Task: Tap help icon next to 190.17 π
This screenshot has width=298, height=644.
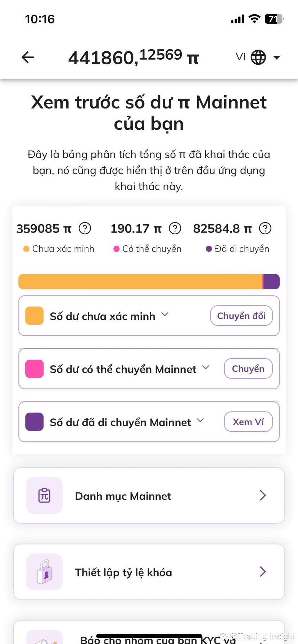Action: [175, 228]
